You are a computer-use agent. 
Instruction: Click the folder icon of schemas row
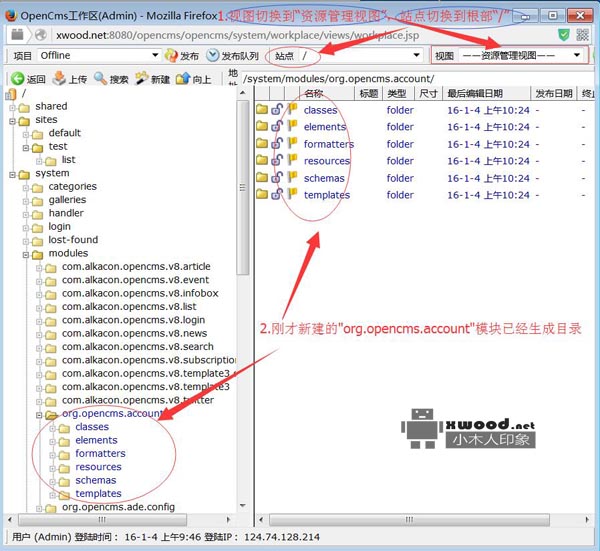click(x=262, y=178)
